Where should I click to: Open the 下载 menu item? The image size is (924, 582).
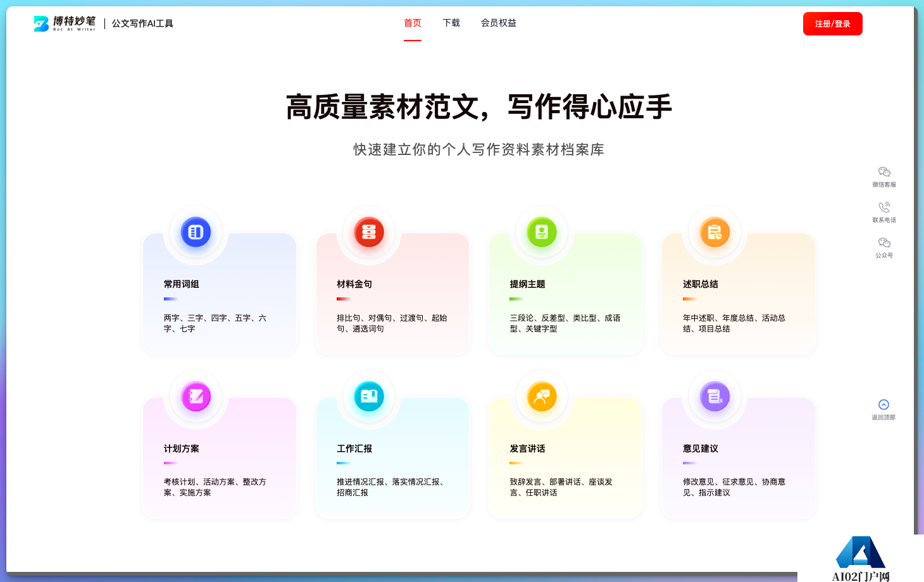[451, 23]
